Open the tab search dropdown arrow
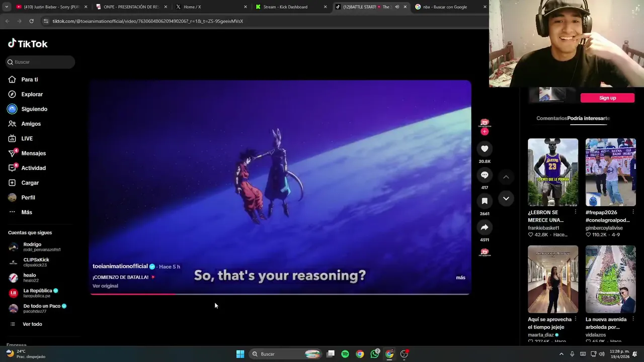644x362 pixels. [x=5, y=7]
